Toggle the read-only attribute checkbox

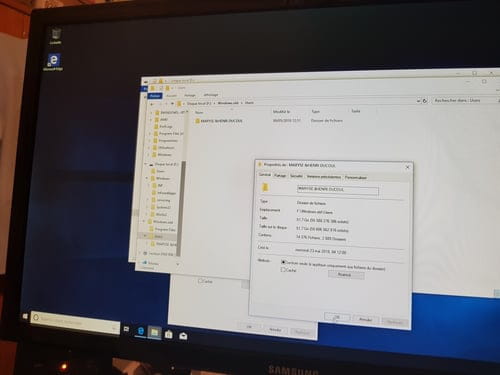283,262
